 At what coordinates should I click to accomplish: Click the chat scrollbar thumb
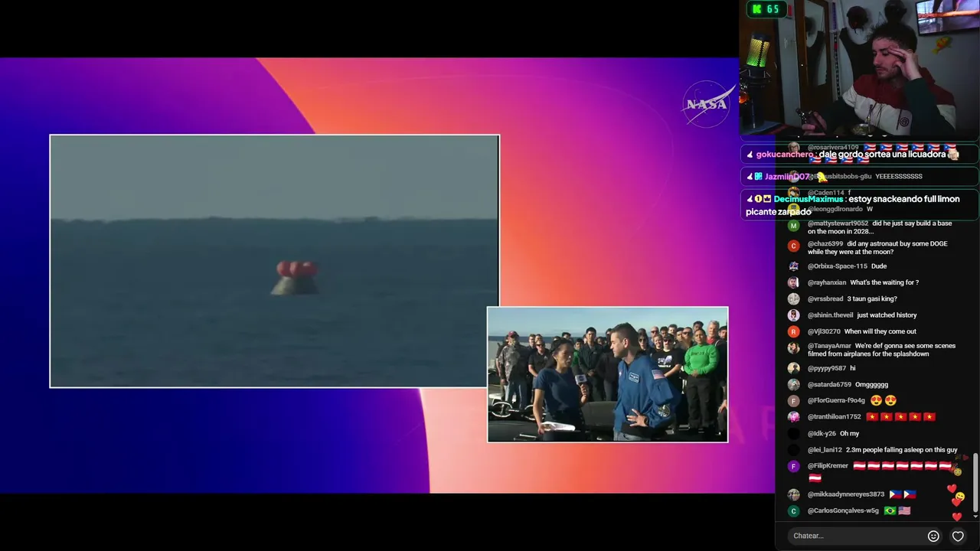975,482
